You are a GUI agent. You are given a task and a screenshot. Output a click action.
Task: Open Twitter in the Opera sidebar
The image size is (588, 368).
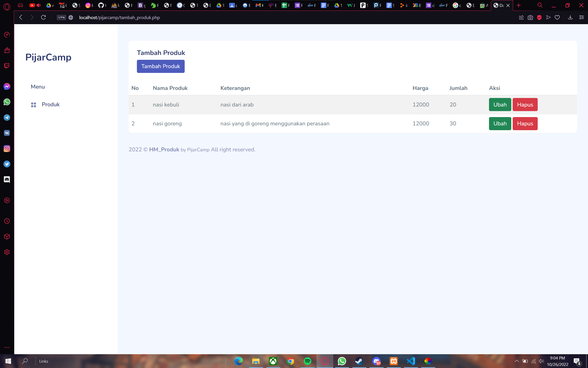coord(7,164)
